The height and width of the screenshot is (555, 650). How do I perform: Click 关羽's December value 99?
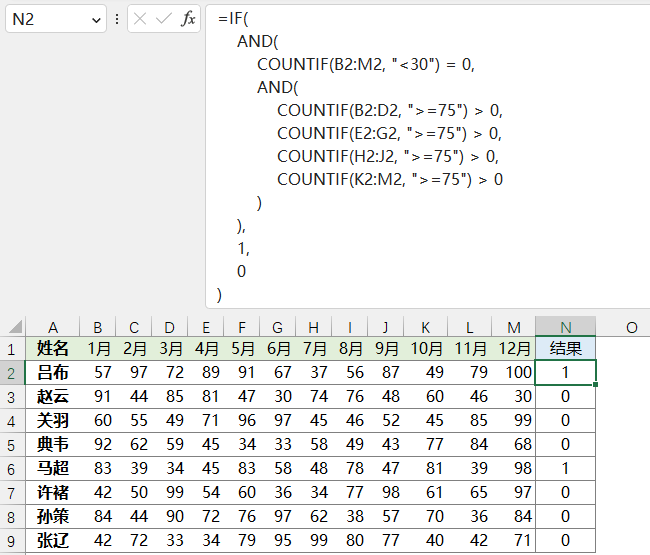coord(514,421)
